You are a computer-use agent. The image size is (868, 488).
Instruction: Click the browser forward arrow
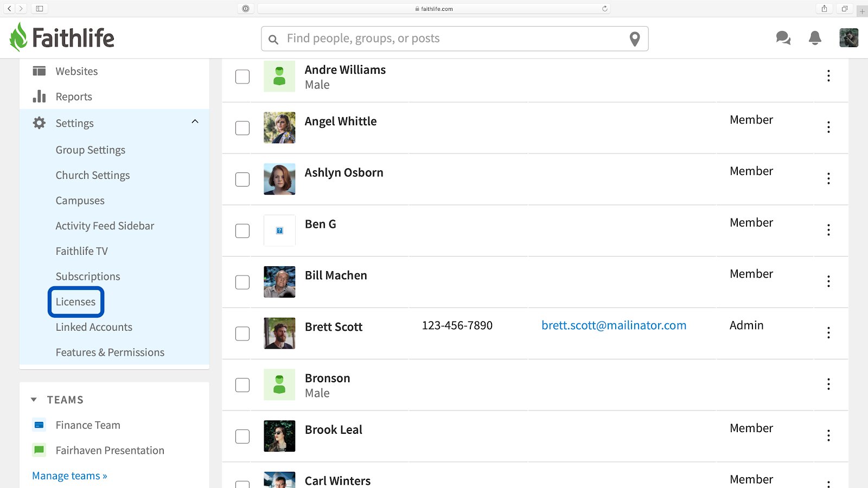coord(21,9)
